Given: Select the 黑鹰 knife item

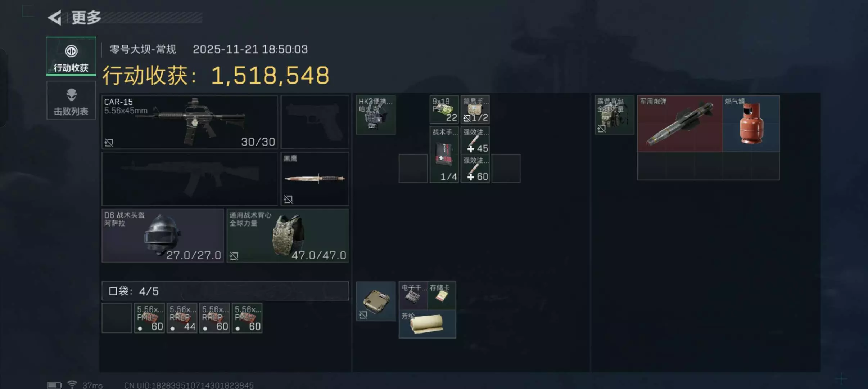Looking at the screenshot, I should tap(315, 179).
